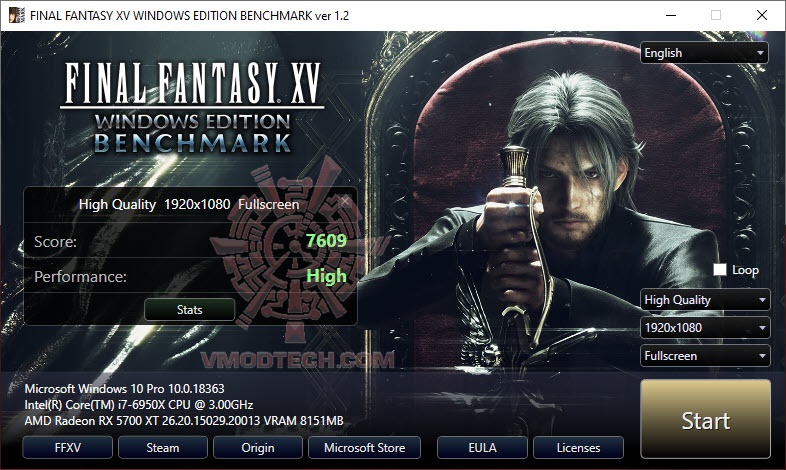Go to the Steam store page
The height and width of the screenshot is (470, 786).
[x=162, y=447]
